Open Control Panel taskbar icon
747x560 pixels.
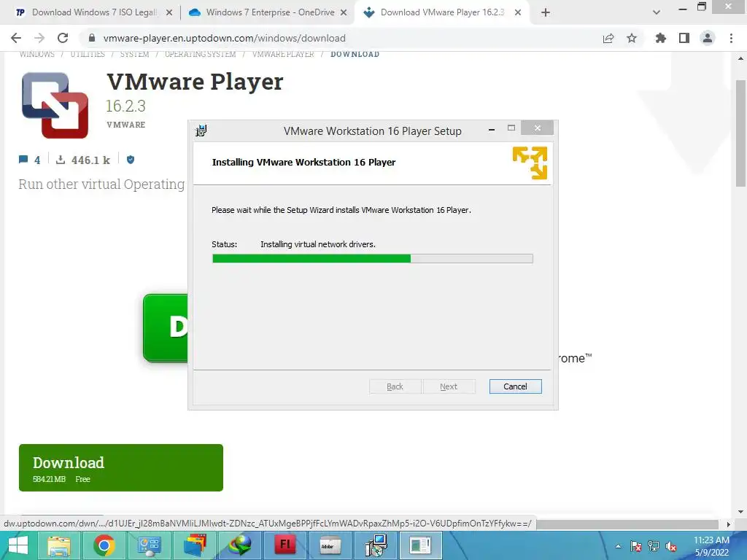tap(149, 545)
